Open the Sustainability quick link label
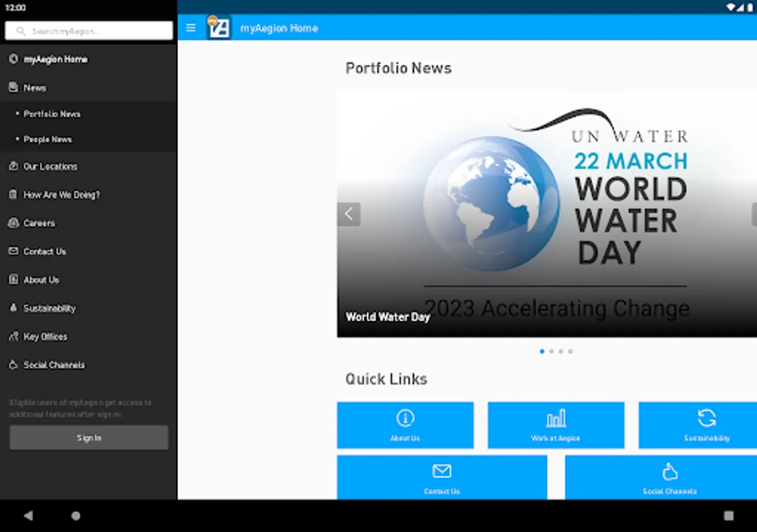Screen dimensions: 757x532 coord(707,438)
